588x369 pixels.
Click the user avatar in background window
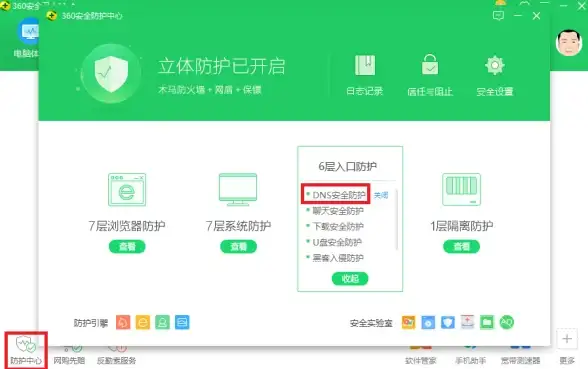click(569, 43)
